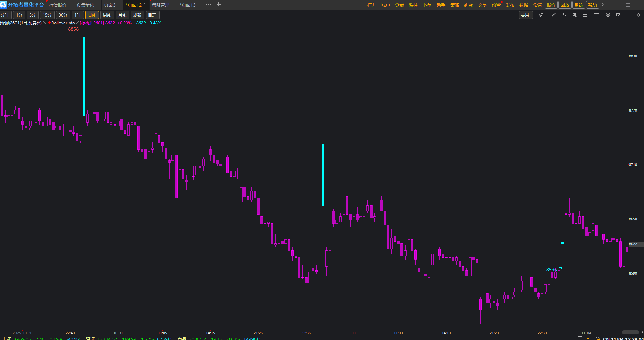
Task: Click the trash delete icon in chart toolbar
Action: point(597,15)
